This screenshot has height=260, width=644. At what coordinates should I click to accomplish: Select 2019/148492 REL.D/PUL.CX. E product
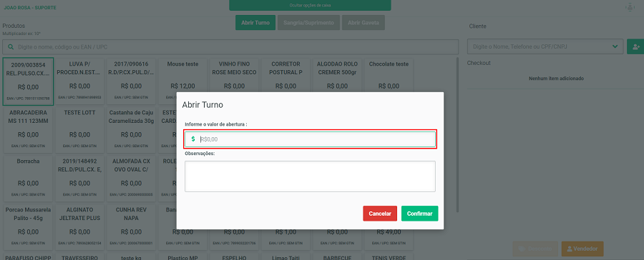(x=79, y=178)
